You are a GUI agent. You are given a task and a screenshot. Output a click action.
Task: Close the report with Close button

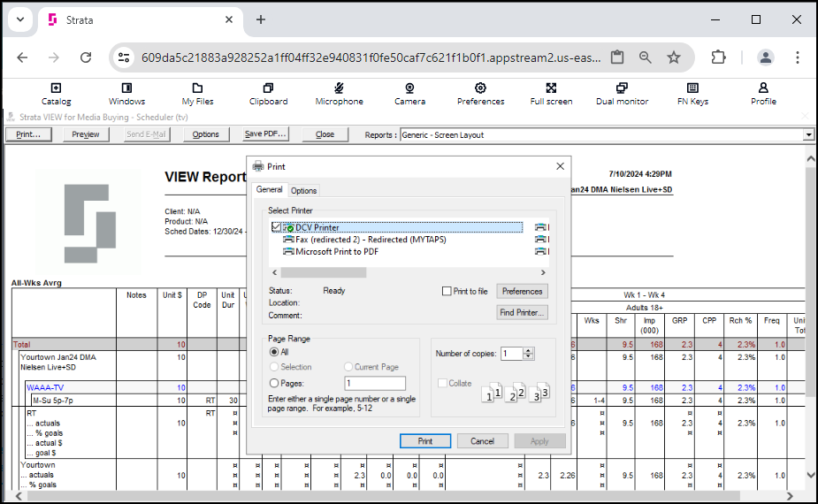click(x=325, y=134)
